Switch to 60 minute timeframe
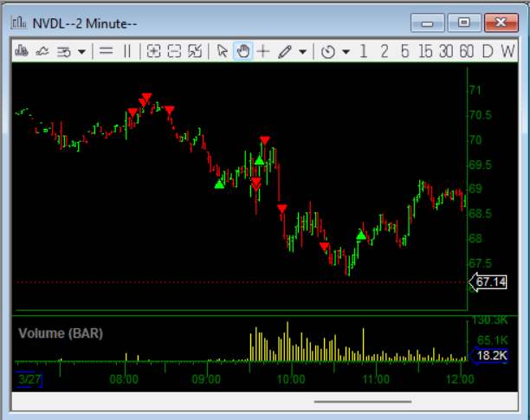Image resolution: width=530 pixels, height=420 pixels. click(467, 51)
